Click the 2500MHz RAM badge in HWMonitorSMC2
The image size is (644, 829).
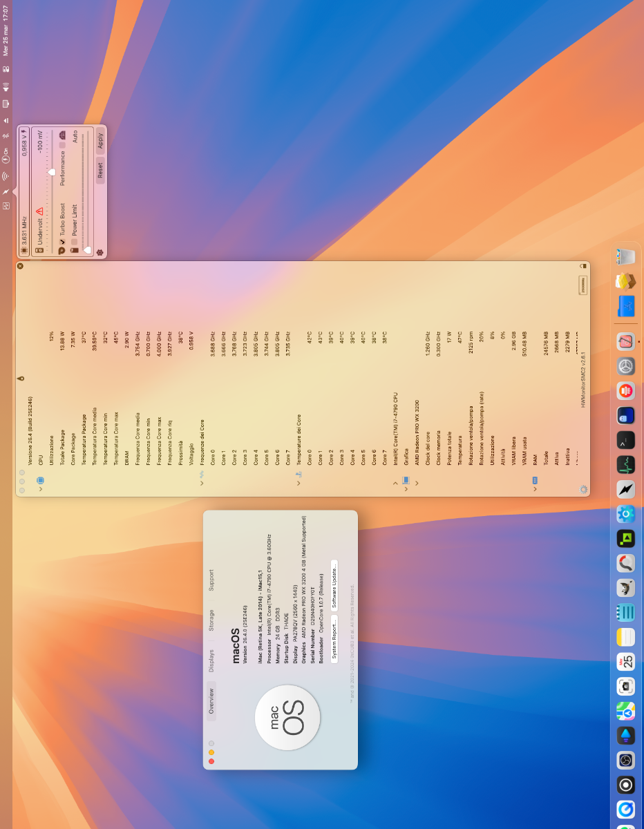583,285
